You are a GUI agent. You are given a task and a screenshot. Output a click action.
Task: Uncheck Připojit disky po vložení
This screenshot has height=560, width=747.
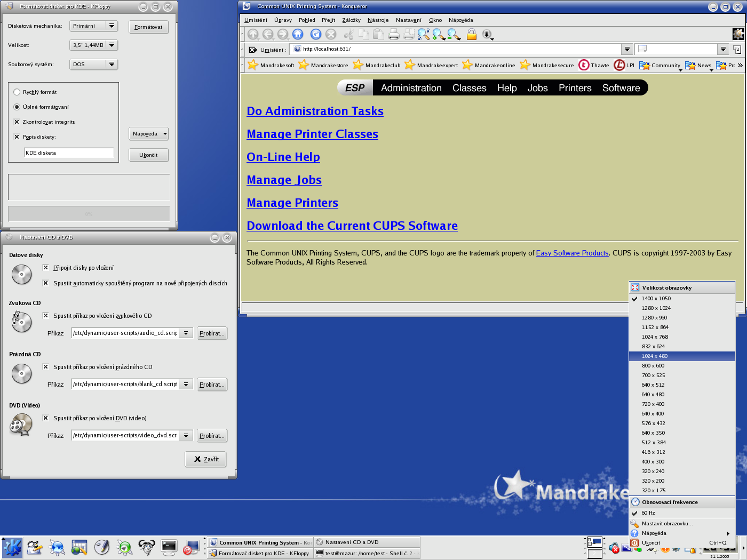click(46, 268)
